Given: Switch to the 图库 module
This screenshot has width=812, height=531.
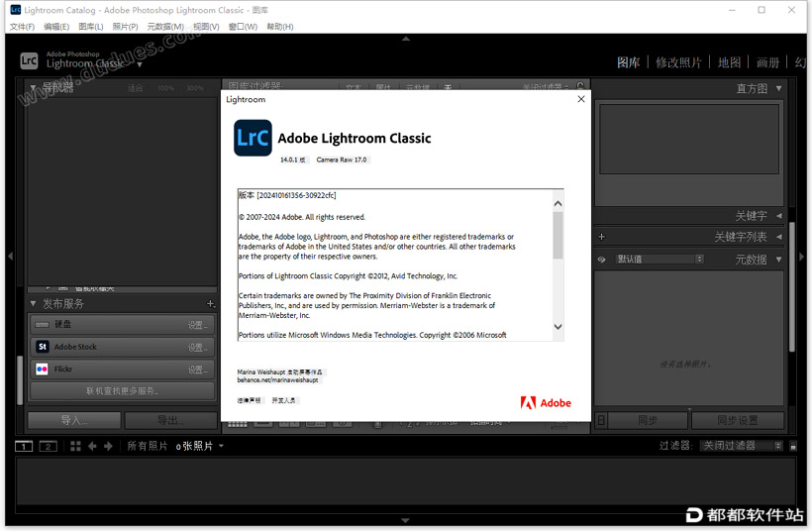Looking at the screenshot, I should (628, 62).
